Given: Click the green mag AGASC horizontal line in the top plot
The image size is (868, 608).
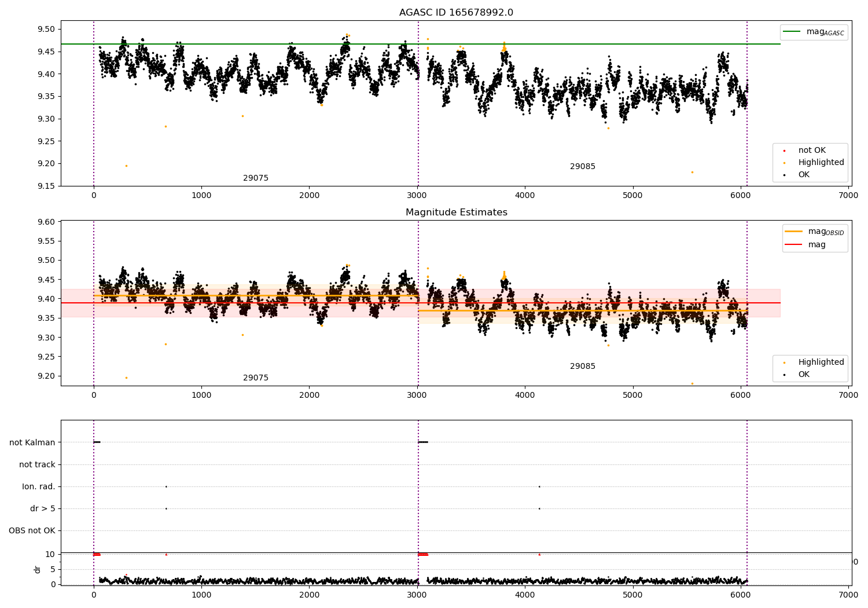Looking at the screenshot, I should [x=420, y=44].
